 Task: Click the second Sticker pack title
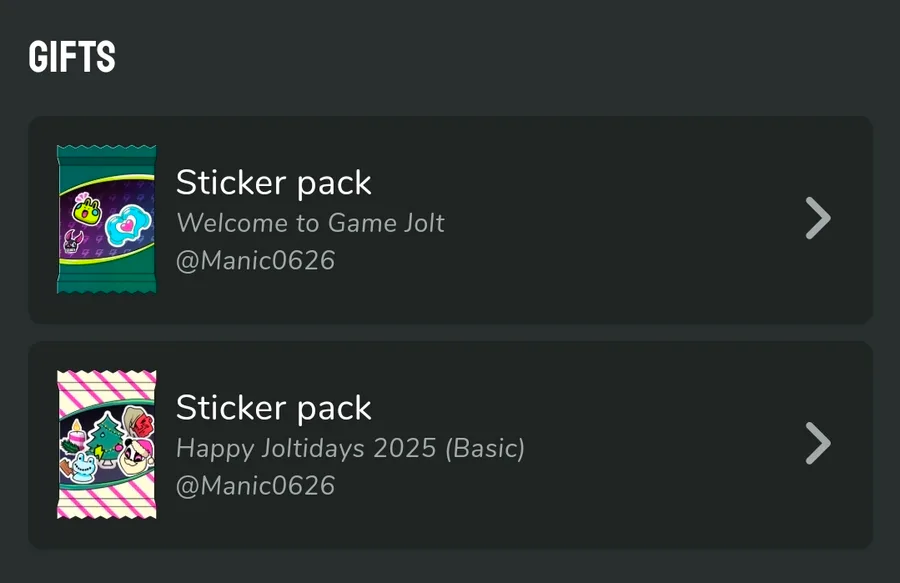pyautogui.click(x=273, y=407)
